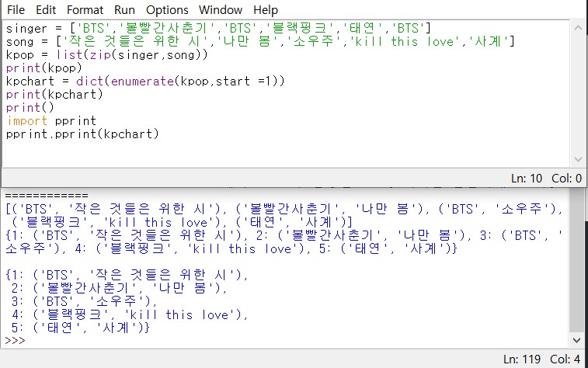
Task: Click pprint output line '4:' with 'kill this love'
Action: tap(130, 314)
